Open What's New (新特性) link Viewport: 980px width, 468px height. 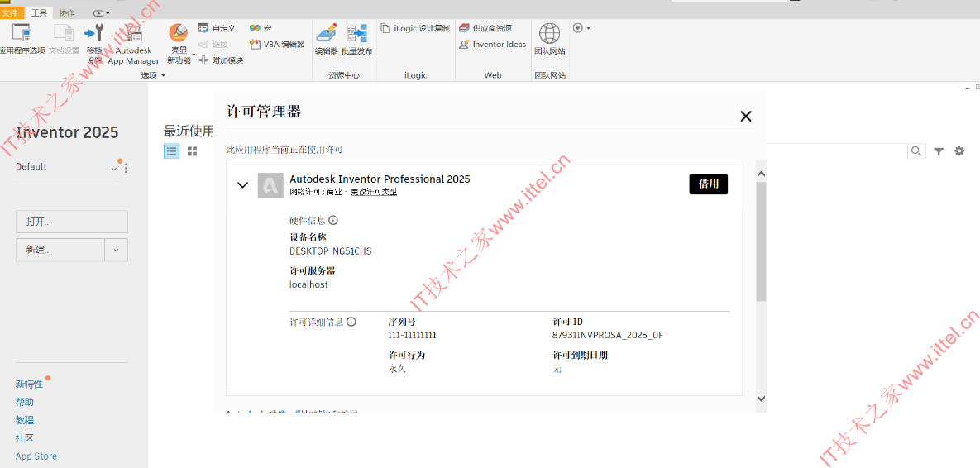point(30,384)
